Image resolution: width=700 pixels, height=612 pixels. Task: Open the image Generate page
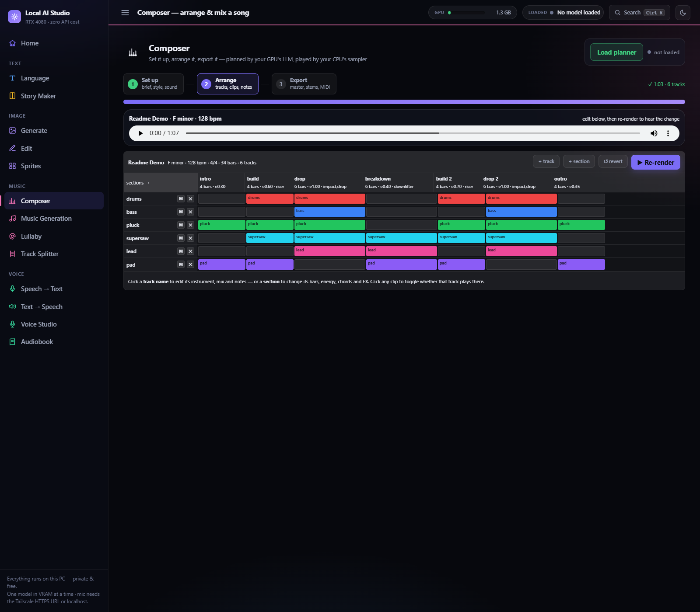(x=54, y=131)
